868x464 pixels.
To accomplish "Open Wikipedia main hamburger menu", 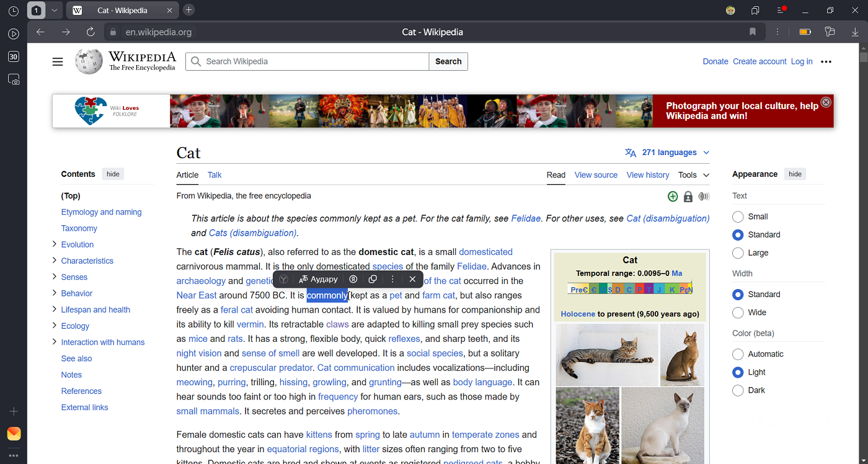I will (58, 61).
